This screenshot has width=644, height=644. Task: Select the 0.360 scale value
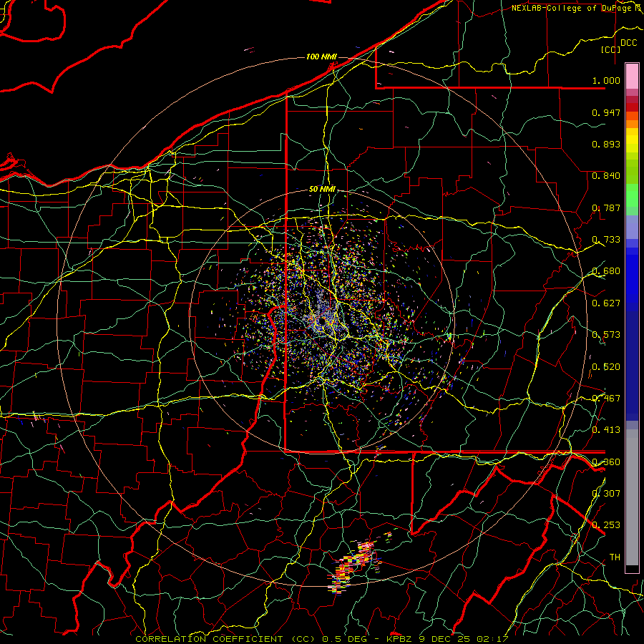tap(606, 462)
